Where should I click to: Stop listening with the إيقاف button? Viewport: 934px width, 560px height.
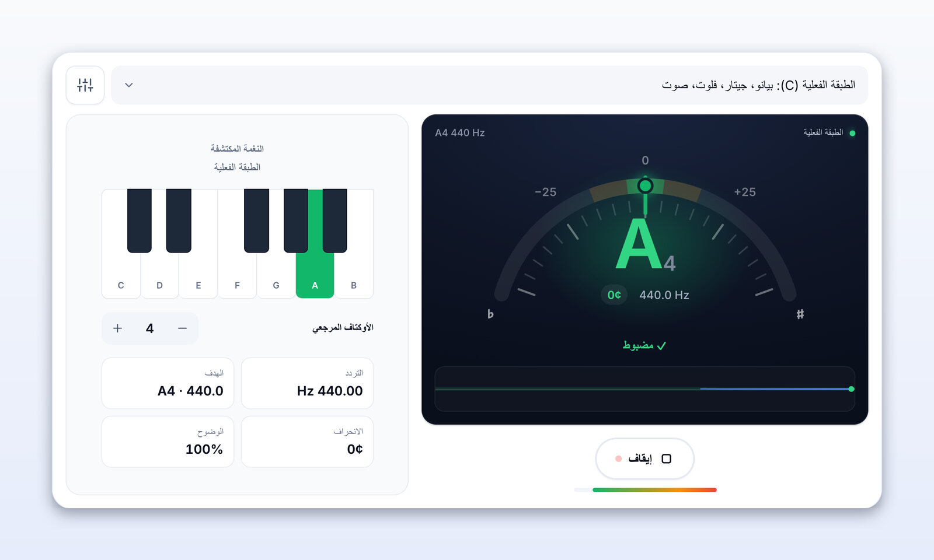(644, 459)
